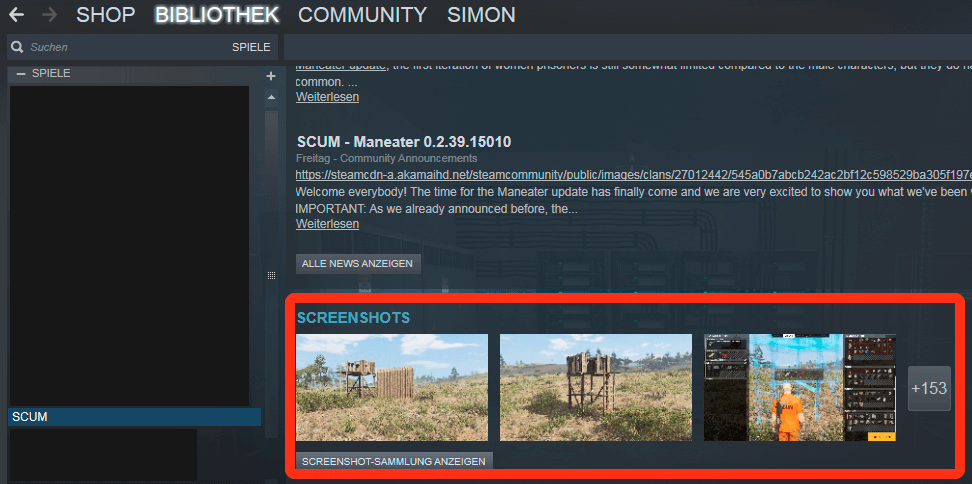972x484 pixels.
Task: Click the scroll-up arrow in games list
Action: pos(271,97)
